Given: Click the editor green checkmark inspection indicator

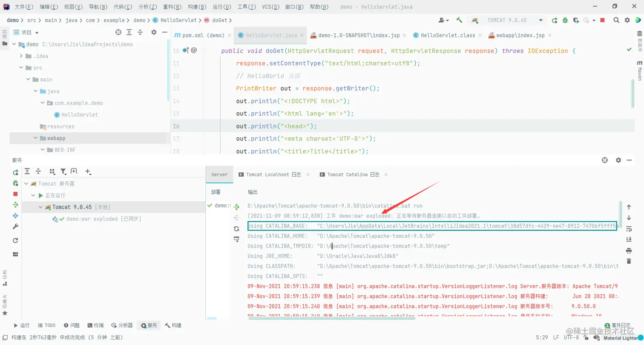Looking at the screenshot, I should click(629, 49).
